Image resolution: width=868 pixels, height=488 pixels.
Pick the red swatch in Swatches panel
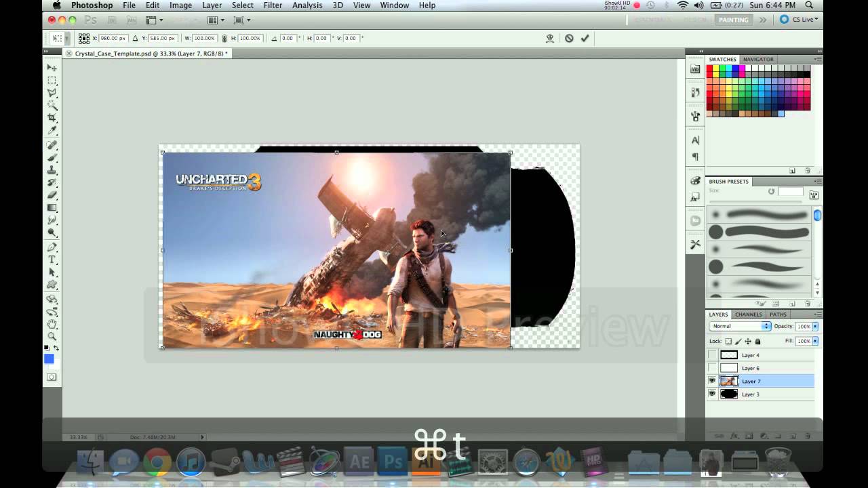point(711,68)
